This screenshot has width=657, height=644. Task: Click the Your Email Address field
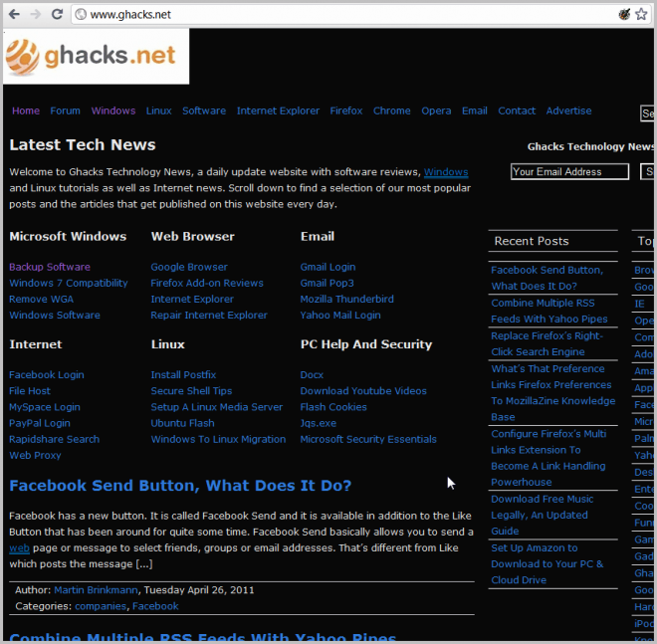(x=569, y=172)
